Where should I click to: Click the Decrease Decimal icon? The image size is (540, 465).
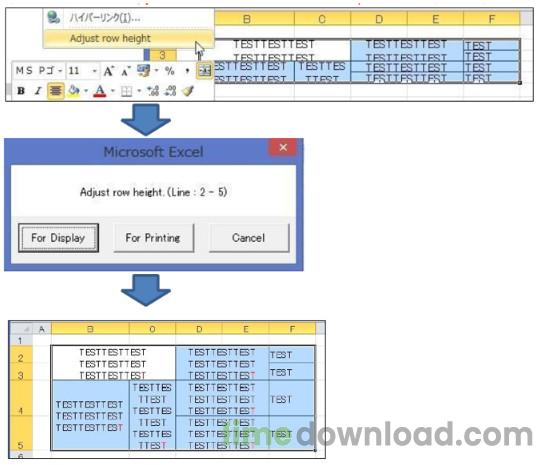point(170,91)
